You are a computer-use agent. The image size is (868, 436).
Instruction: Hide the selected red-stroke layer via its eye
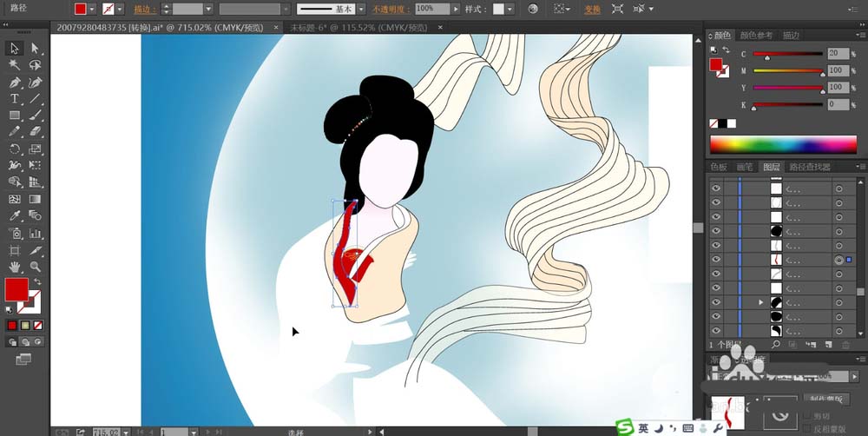pyautogui.click(x=716, y=260)
